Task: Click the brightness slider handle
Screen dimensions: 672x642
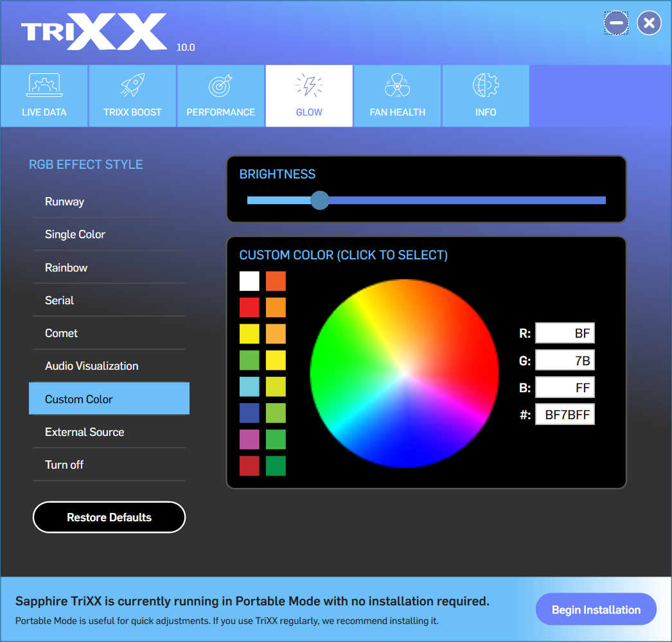Action: [320, 200]
